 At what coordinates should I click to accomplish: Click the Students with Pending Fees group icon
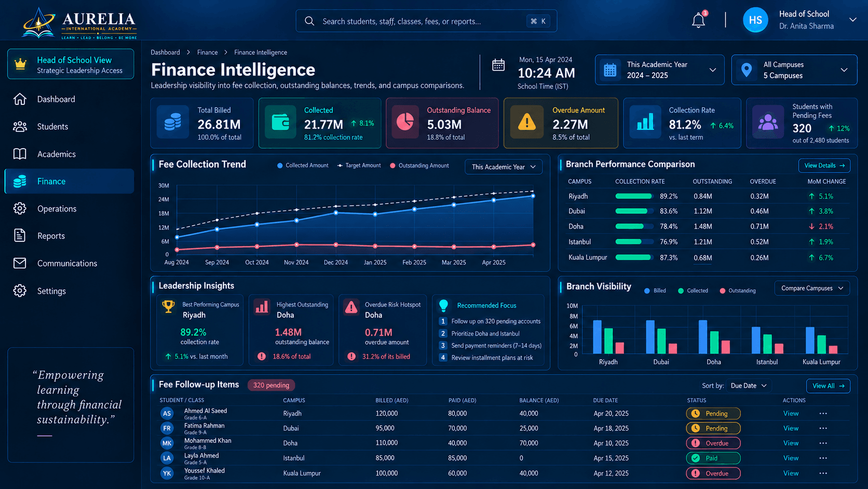pos(768,123)
